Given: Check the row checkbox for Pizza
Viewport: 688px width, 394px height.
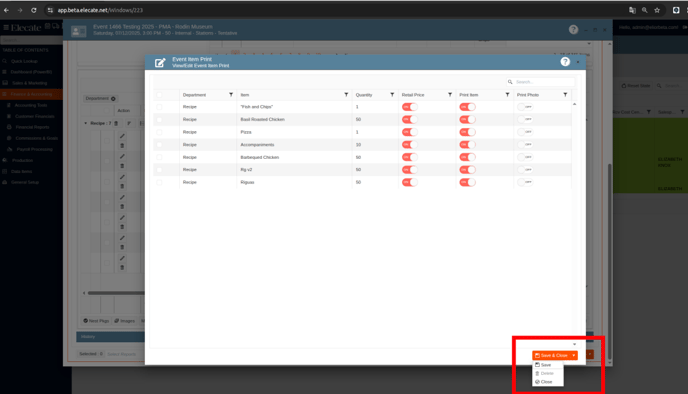Looking at the screenshot, I should click(159, 132).
